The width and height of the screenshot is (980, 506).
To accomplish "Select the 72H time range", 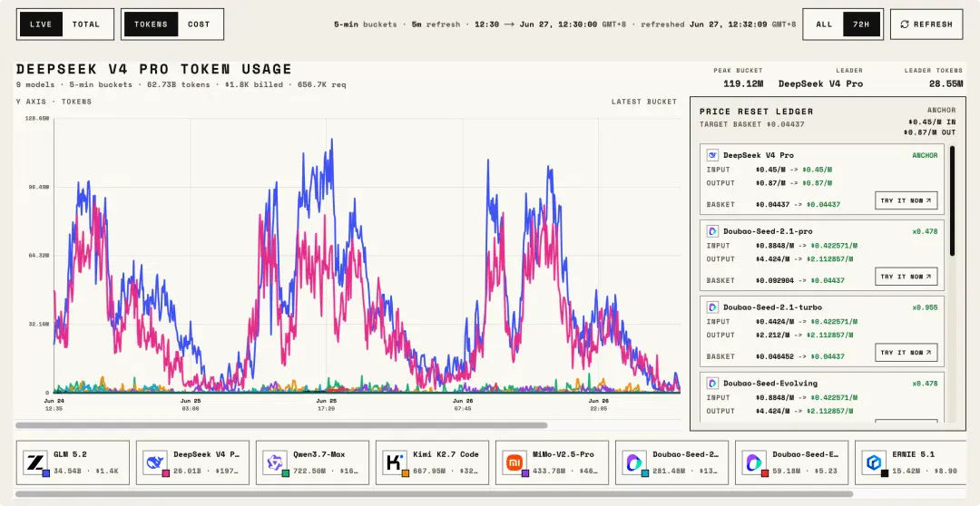I will tap(860, 24).
